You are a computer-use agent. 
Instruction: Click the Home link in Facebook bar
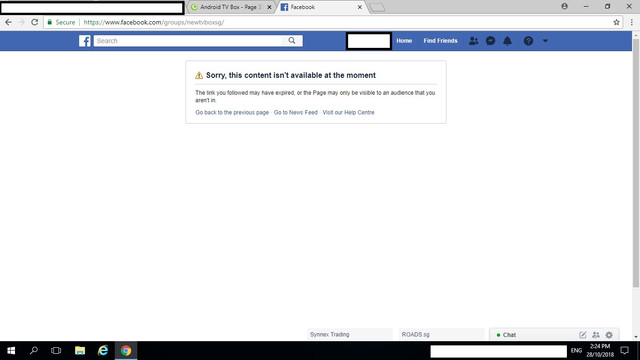404,41
